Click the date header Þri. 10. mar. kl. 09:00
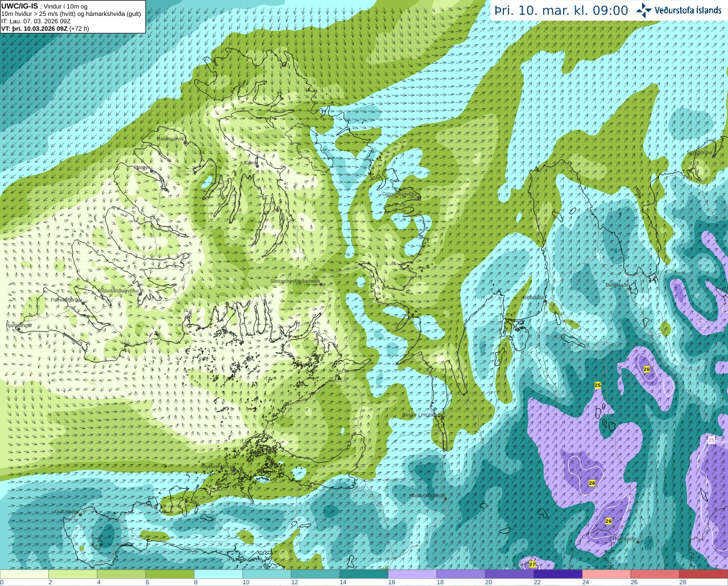Screen dimensions: 728x586 click(561, 10)
